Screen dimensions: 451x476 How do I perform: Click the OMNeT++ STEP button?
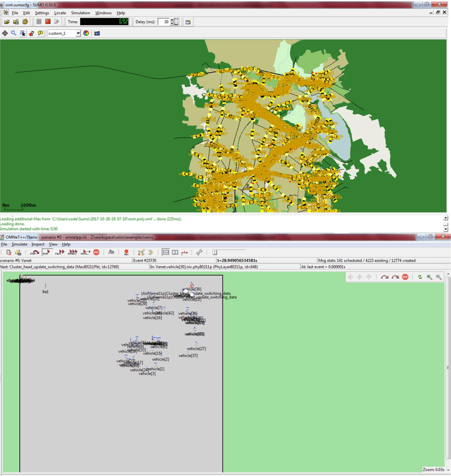coord(35,252)
